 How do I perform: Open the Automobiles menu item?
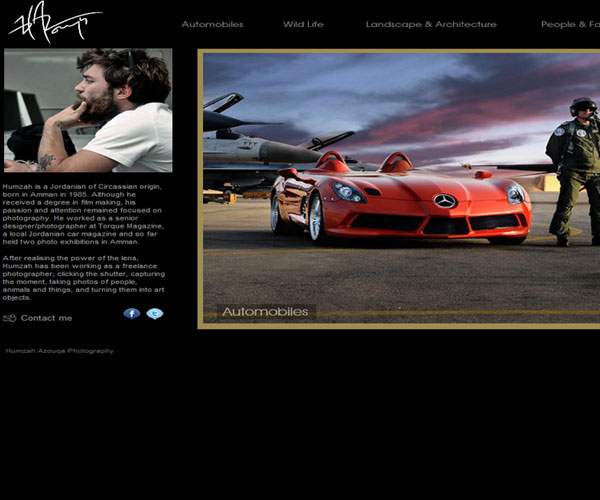pyautogui.click(x=212, y=24)
